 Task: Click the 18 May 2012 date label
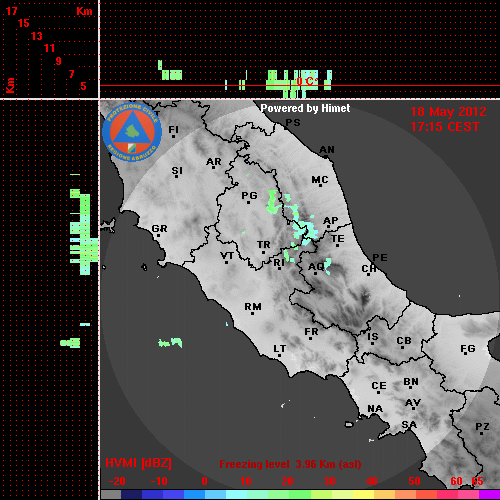click(448, 112)
